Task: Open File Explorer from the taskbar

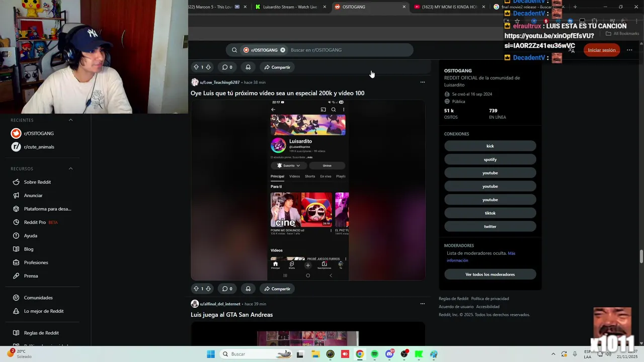Action: (315, 354)
